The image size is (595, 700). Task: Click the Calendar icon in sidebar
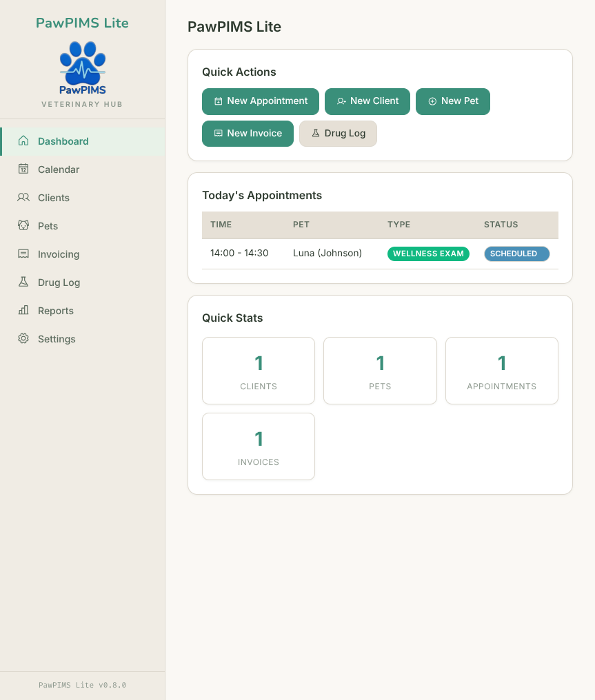click(23, 169)
